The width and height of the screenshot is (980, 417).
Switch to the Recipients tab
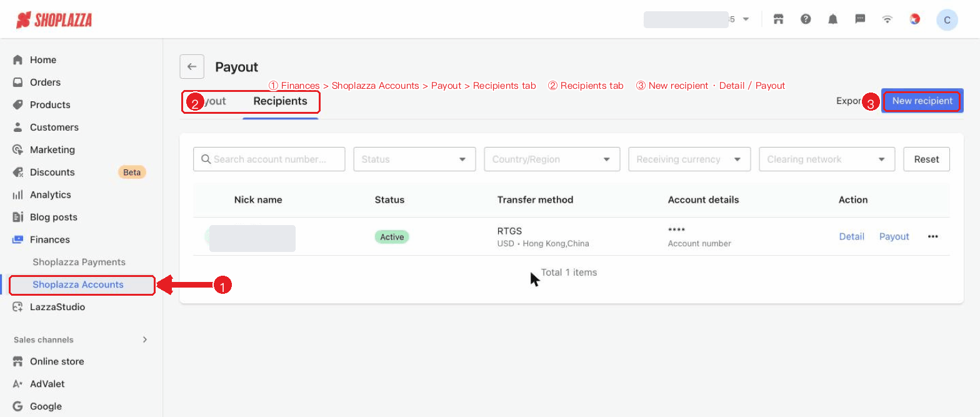[280, 101]
